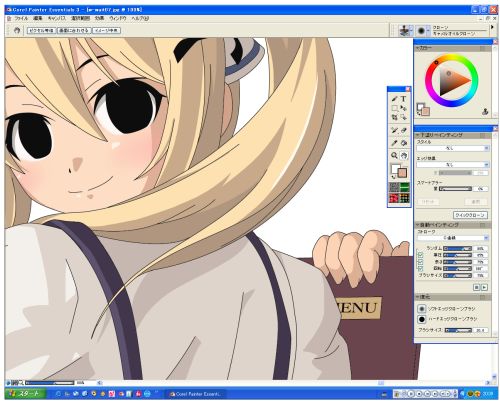Image resolution: width=500 pixels, height=401 pixels.
Task: Open the brush category selector icon
Action: (x=406, y=30)
